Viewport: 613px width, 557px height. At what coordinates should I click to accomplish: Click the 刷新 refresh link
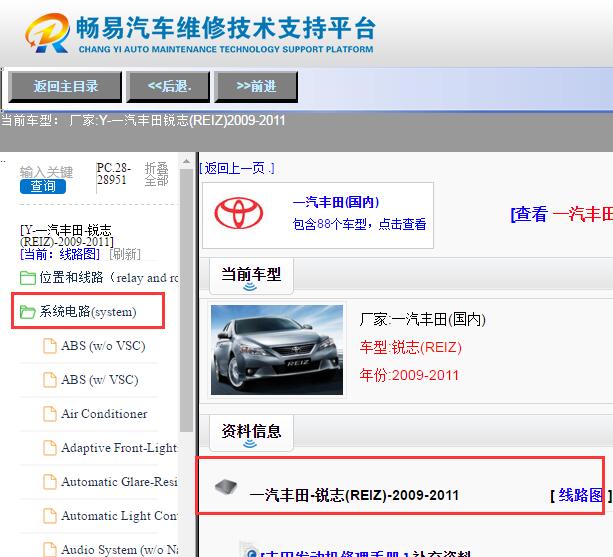point(125,254)
